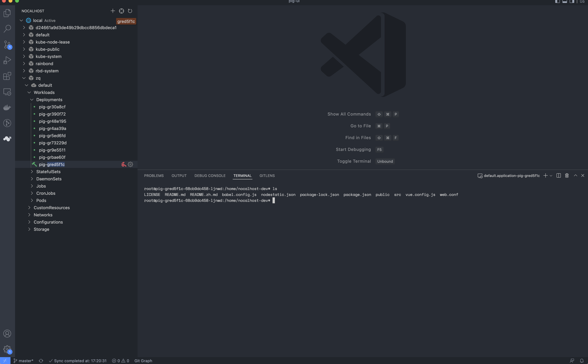Open the Docker view

(x=7, y=107)
